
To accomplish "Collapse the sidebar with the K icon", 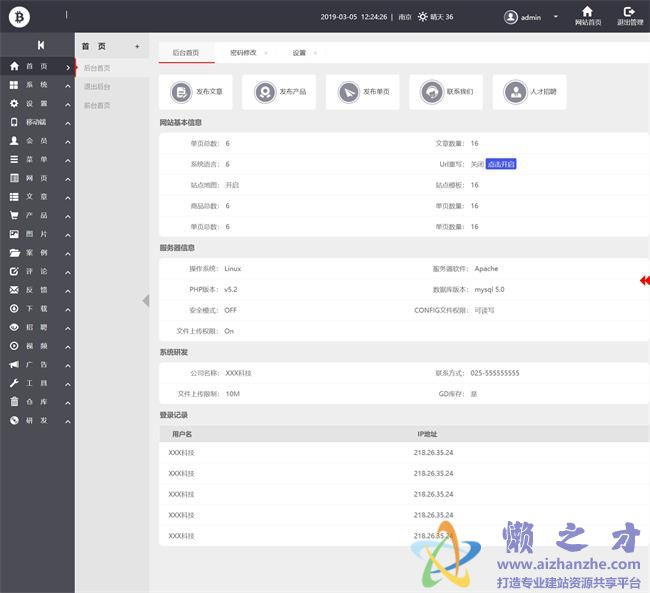I will click(41, 45).
